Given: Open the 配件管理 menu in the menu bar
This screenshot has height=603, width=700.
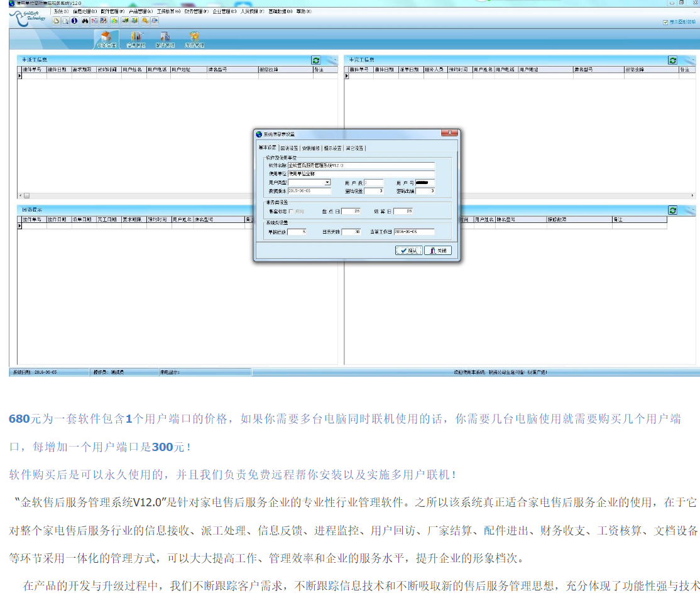Looking at the screenshot, I should pos(112,11).
